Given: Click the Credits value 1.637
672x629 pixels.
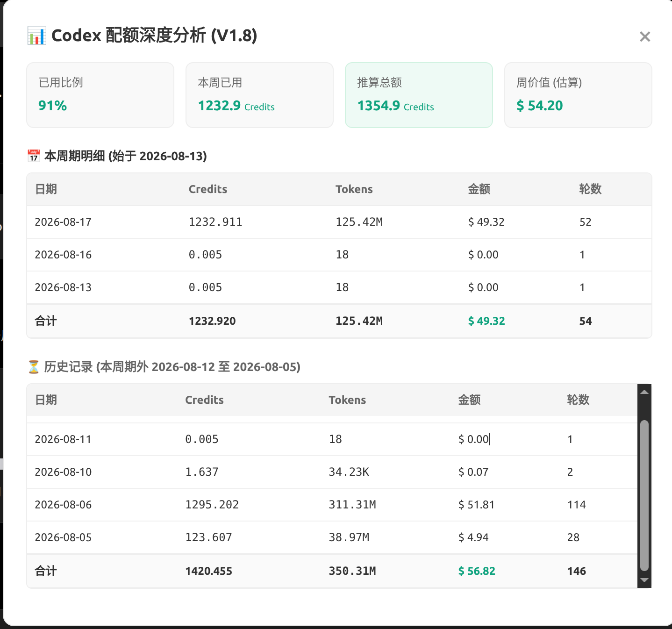Looking at the screenshot, I should 202,472.
